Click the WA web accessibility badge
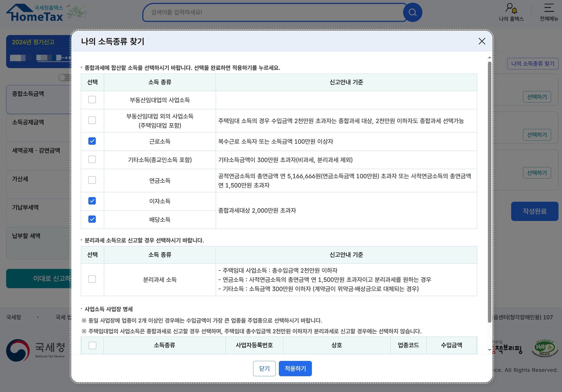The width and height of the screenshot is (562, 392). coord(544,348)
